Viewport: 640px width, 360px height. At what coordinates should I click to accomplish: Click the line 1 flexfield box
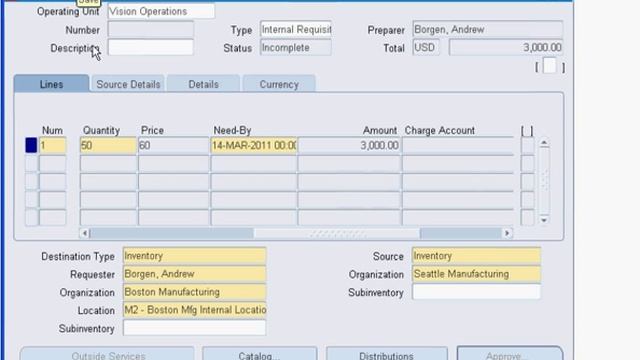coord(527,145)
